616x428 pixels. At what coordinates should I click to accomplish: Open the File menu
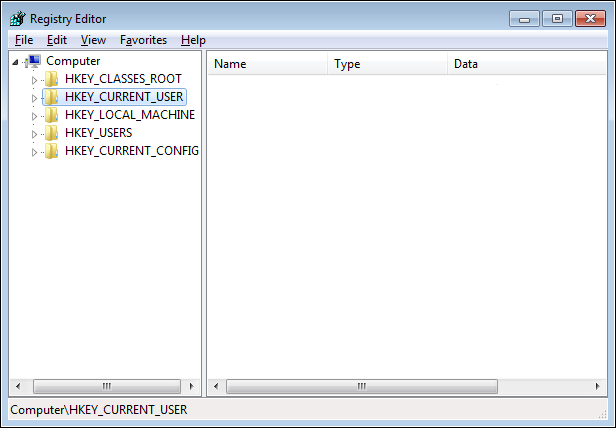point(24,40)
